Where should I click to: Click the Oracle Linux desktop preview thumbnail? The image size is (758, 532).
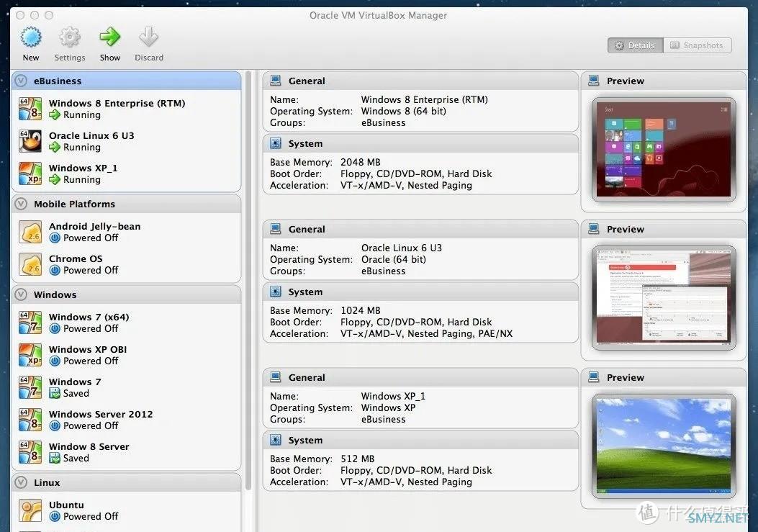pyautogui.click(x=664, y=298)
